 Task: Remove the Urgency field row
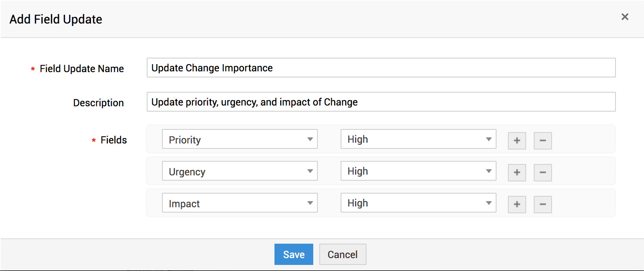click(542, 172)
